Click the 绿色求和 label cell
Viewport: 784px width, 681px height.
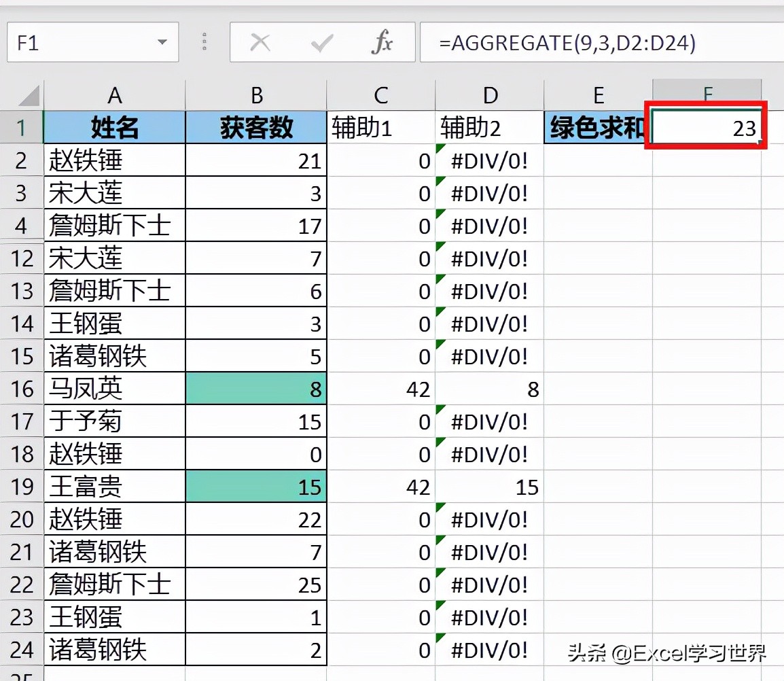598,128
